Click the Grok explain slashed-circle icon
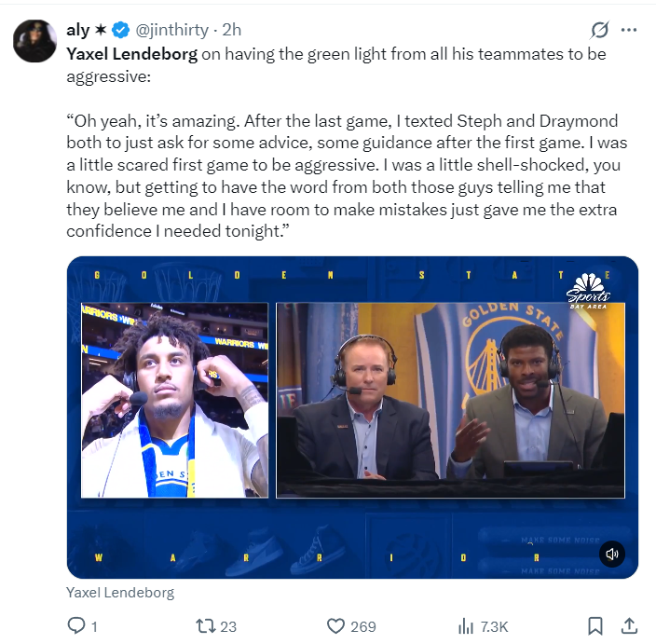 (x=599, y=30)
